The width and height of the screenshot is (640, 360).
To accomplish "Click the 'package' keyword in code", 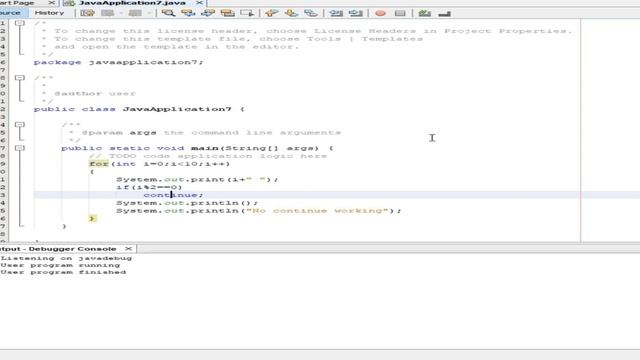I will [58, 62].
